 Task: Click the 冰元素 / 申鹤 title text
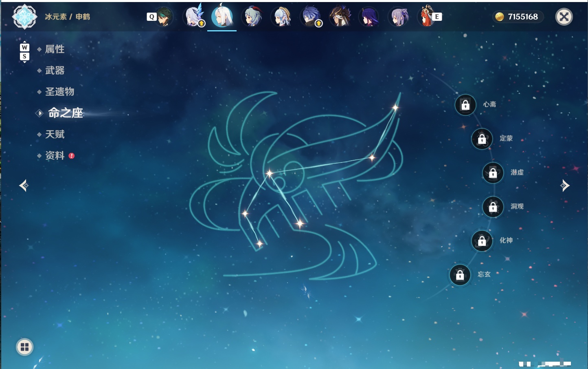(68, 17)
